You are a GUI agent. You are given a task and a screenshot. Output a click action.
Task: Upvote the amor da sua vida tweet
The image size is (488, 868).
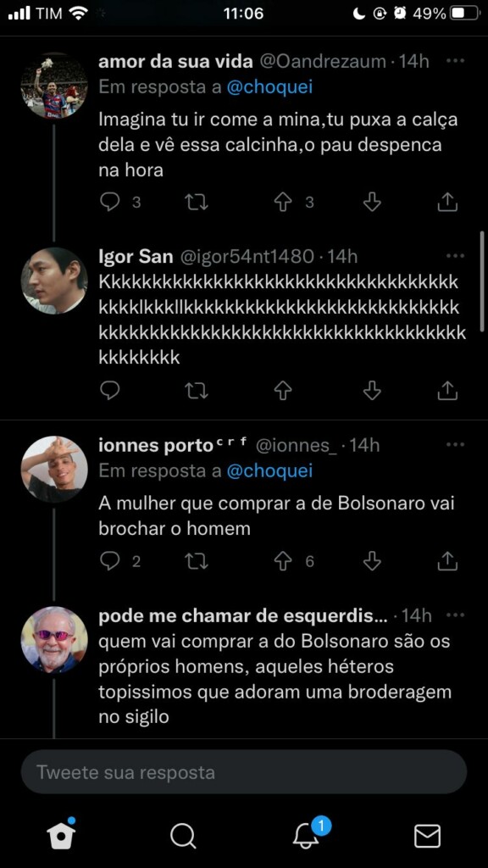283,203
